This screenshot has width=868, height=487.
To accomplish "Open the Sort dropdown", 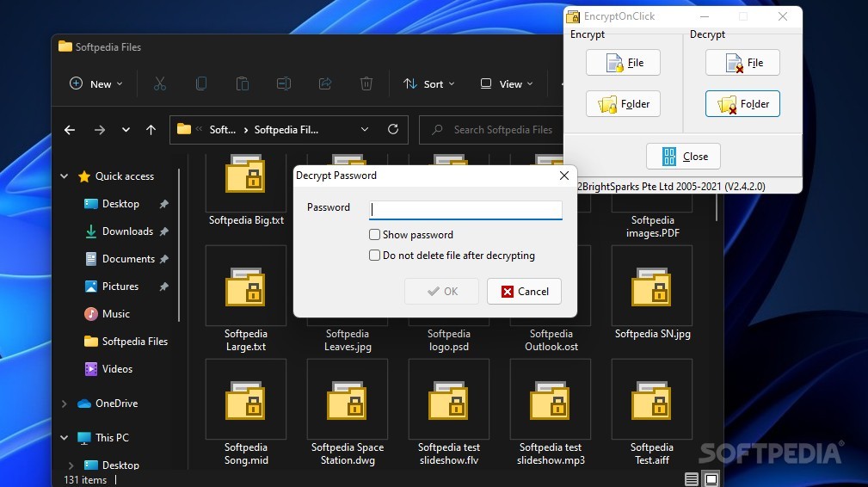I will (x=429, y=84).
